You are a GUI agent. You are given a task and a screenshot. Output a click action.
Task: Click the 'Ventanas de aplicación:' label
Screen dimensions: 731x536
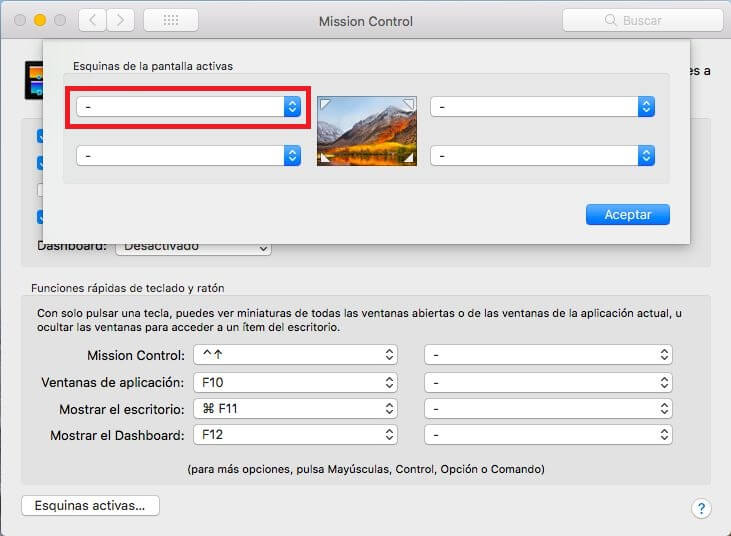click(x=112, y=383)
